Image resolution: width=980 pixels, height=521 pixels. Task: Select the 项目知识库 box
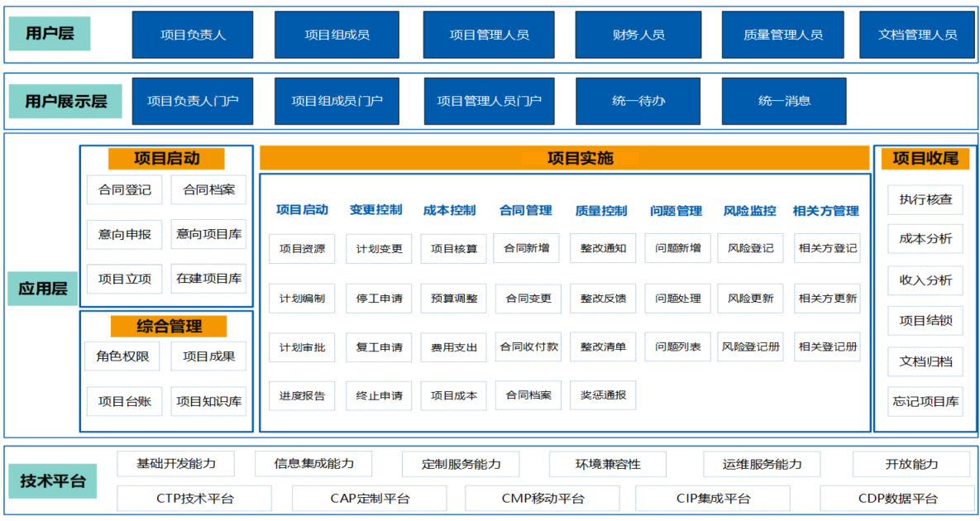tap(208, 402)
